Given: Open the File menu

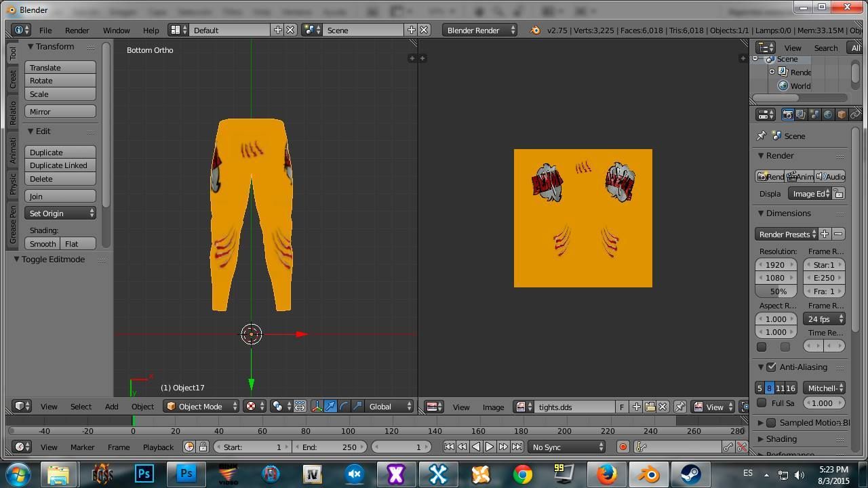Looking at the screenshot, I should 45,30.
